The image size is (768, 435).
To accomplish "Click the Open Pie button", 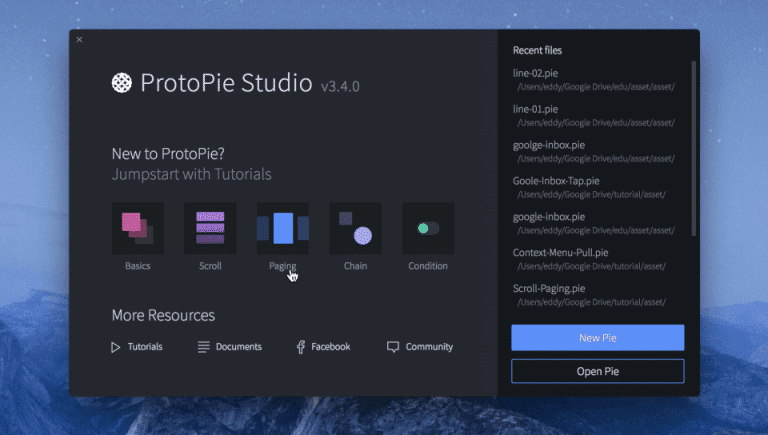I will click(x=598, y=371).
